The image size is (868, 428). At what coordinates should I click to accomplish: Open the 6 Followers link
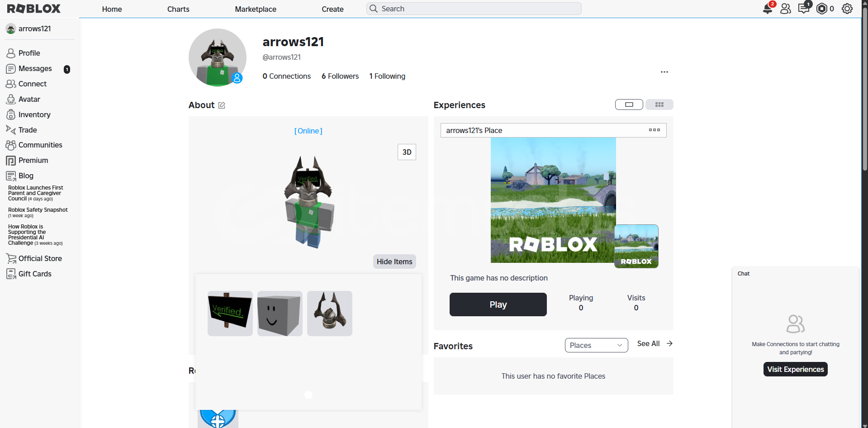point(340,76)
